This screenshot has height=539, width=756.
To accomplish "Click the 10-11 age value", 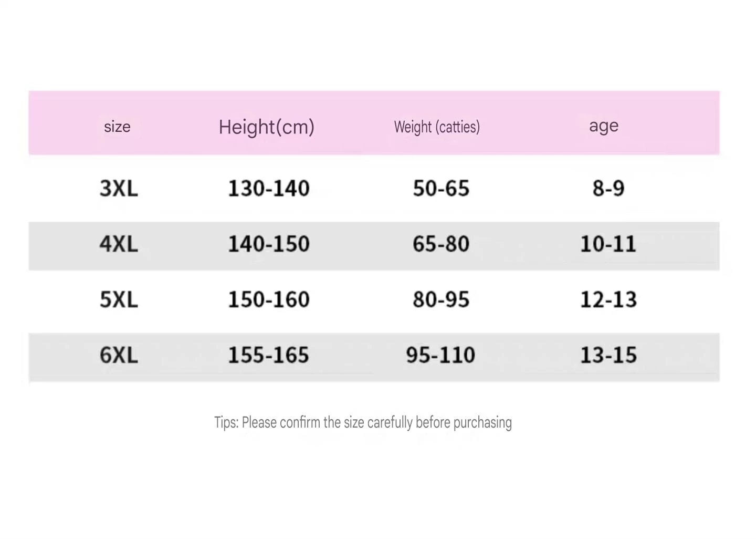I will tap(608, 244).
